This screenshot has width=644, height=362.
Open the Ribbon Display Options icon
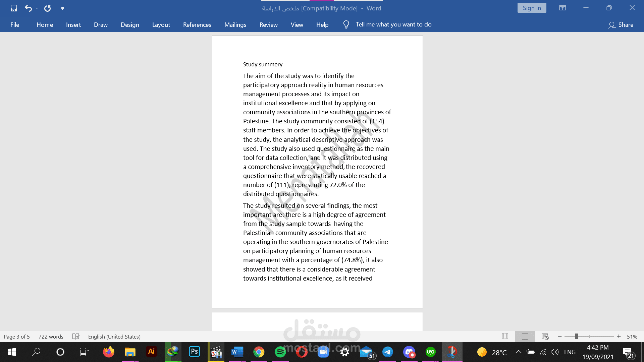[562, 8]
